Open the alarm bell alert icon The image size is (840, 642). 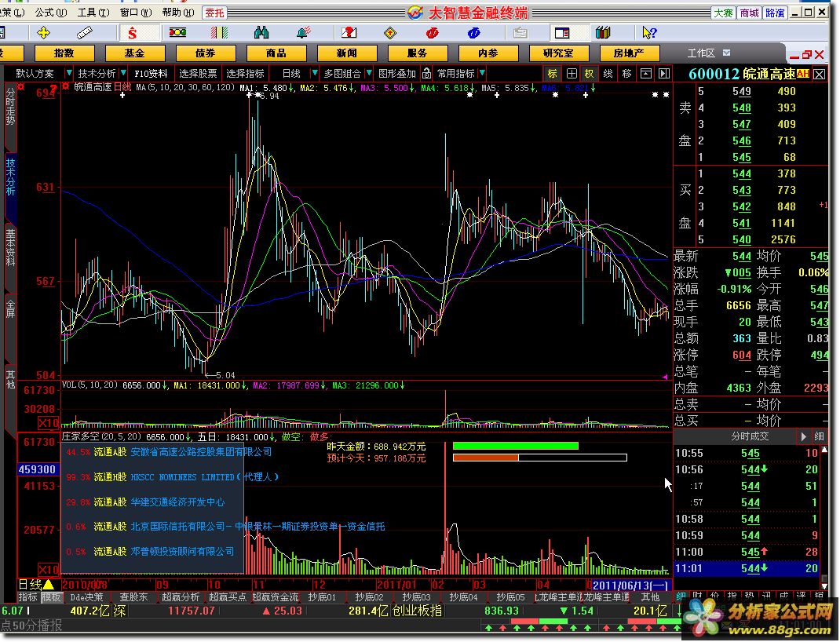coord(304,33)
